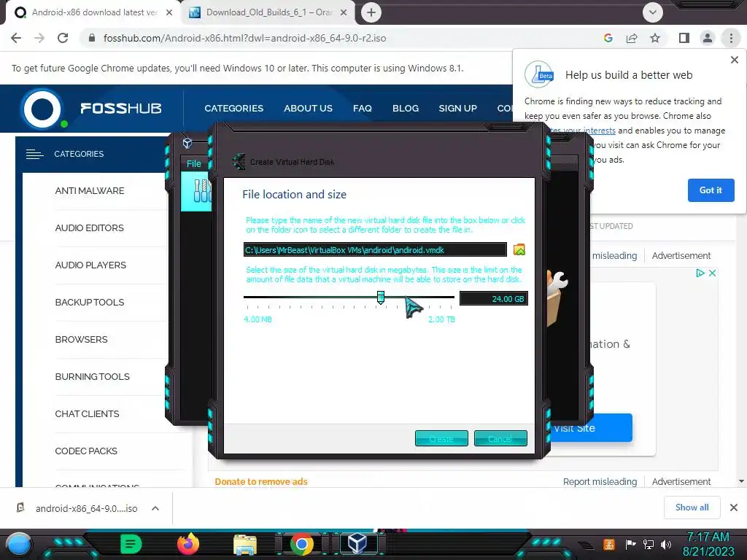Close the Help us build a better web popup
Viewport: 747px width, 560px height.
(x=734, y=60)
